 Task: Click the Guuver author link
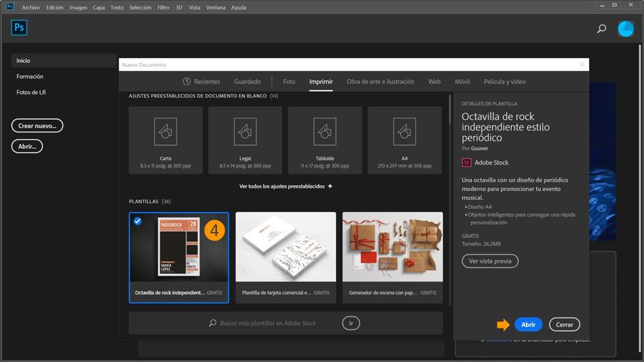(479, 149)
